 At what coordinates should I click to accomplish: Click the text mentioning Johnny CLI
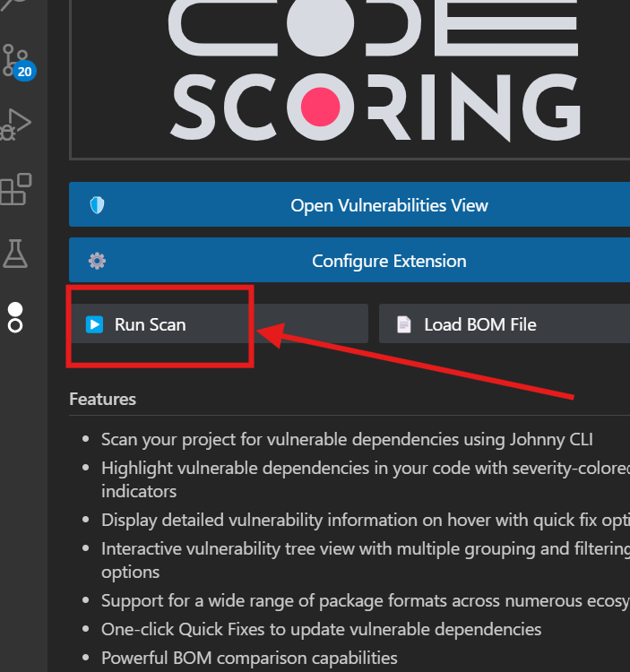[x=347, y=440]
